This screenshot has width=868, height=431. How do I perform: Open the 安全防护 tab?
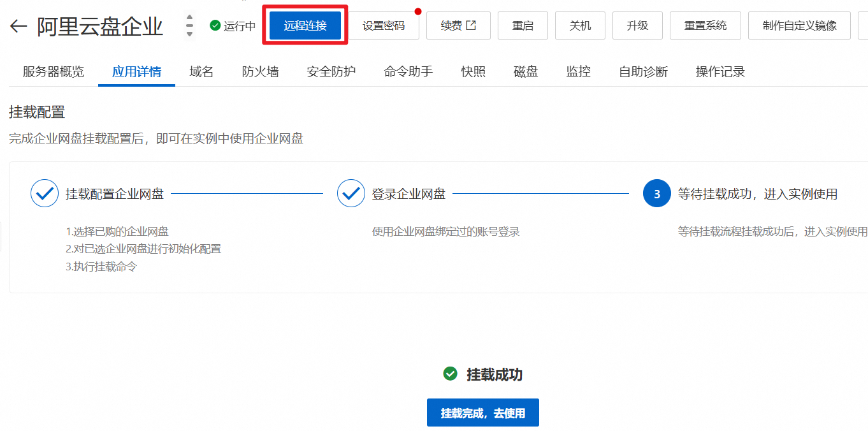[x=331, y=72]
